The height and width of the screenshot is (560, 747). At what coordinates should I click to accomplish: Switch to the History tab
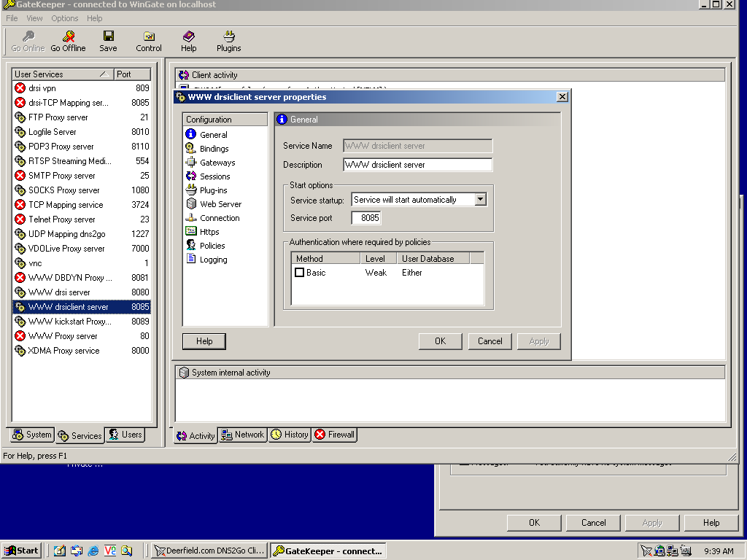[290, 435]
